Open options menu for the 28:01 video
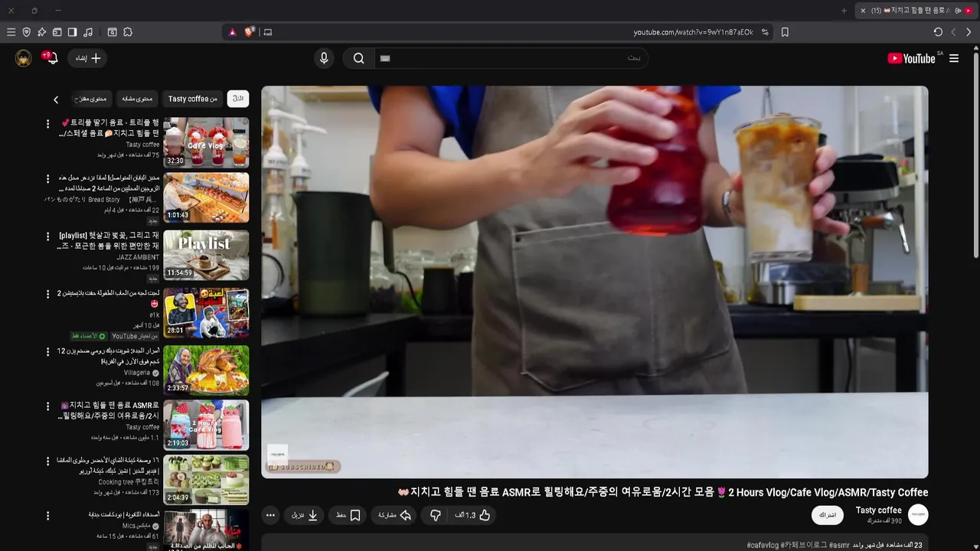This screenshot has width=980, height=551. pos(47,294)
